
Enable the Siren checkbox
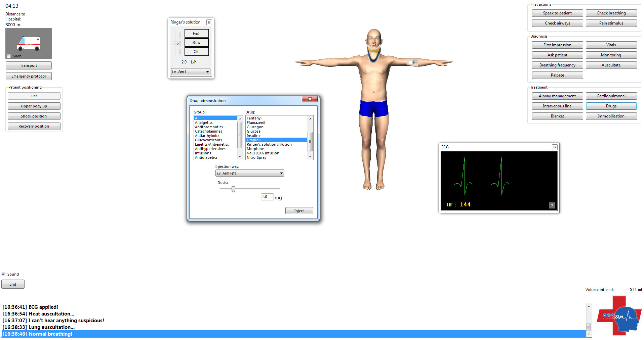[x=8, y=56]
